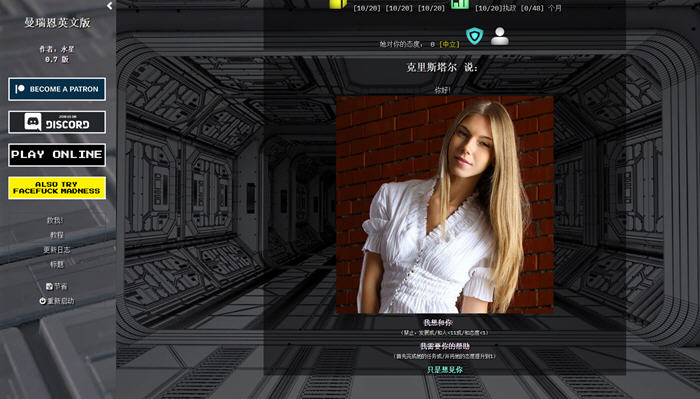700x399 pixels.
Task: Choose the 我需要你的帮助 dialogue option
Action: tap(445, 346)
